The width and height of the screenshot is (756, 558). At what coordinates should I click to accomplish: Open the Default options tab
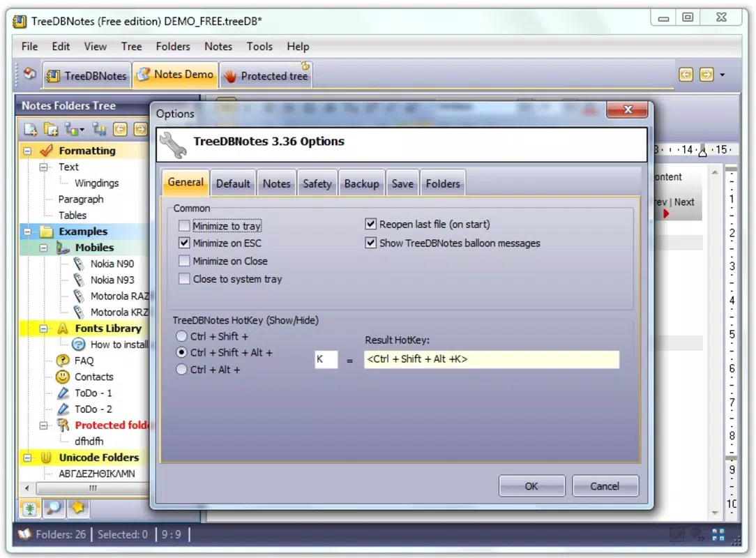[x=234, y=183]
